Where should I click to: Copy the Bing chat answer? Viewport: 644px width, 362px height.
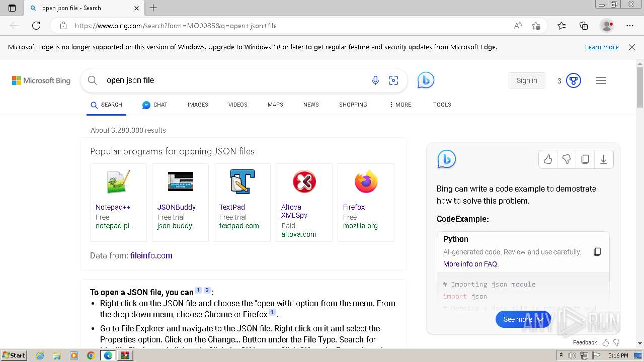(x=585, y=159)
